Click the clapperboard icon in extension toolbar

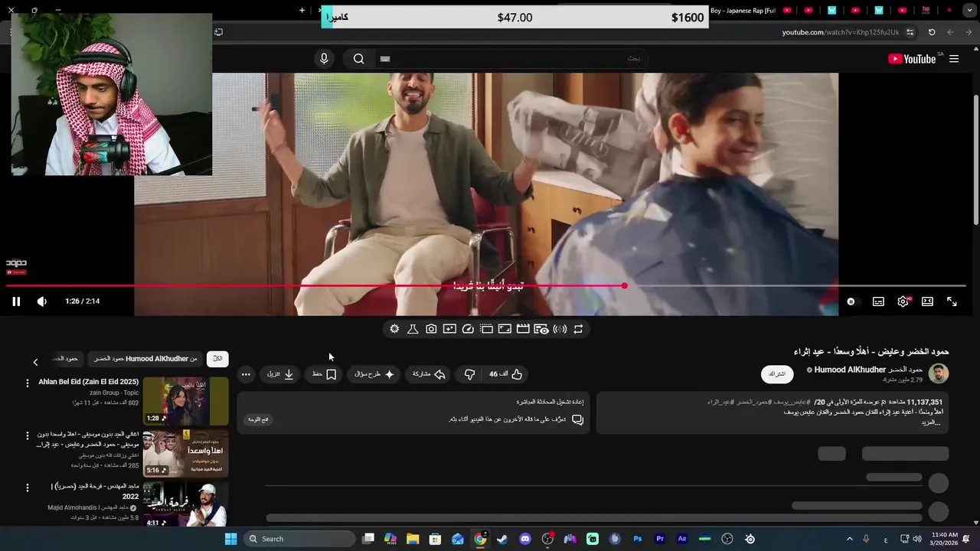(x=523, y=329)
